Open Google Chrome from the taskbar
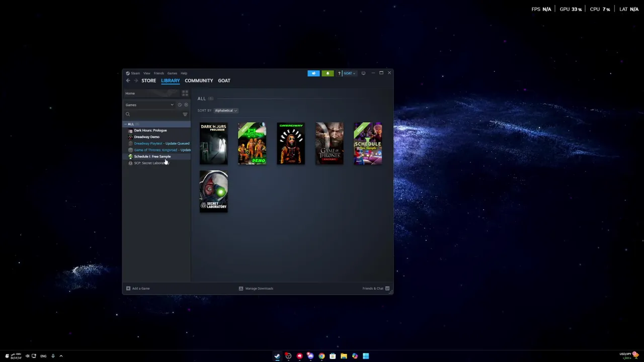The height and width of the screenshot is (362, 644). coord(321,356)
